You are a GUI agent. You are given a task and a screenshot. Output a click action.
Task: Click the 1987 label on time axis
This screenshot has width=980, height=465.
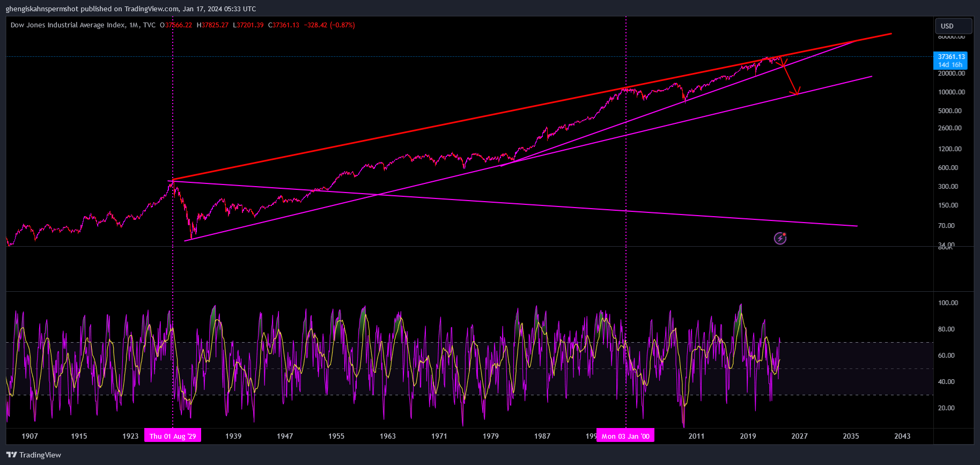pos(542,436)
